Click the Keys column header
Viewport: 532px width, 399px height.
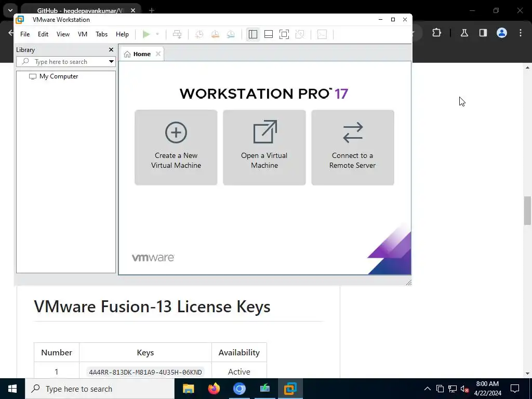click(145, 353)
